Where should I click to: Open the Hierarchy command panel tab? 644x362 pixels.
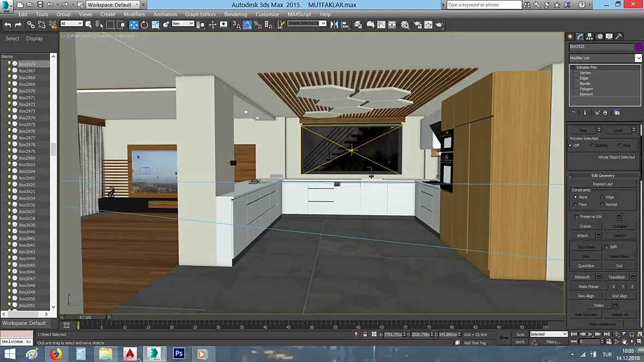(590, 37)
